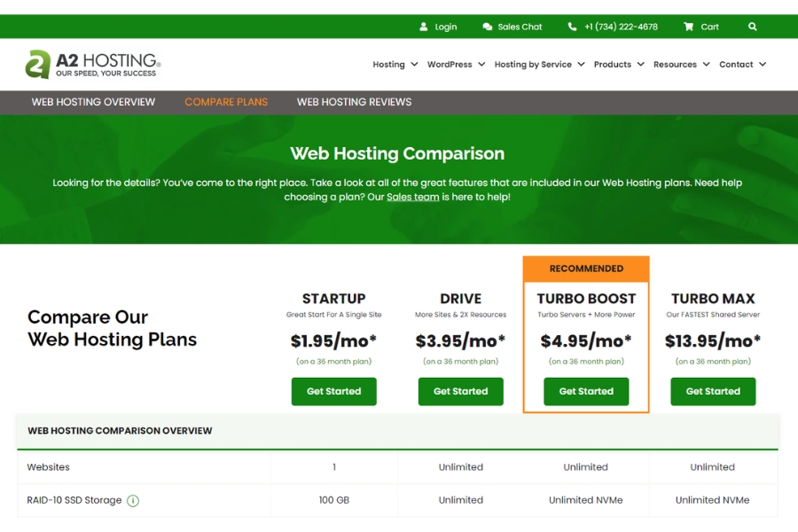The image size is (798, 532).
Task: Get Started with the Turbo Boost plan
Action: coord(586,392)
